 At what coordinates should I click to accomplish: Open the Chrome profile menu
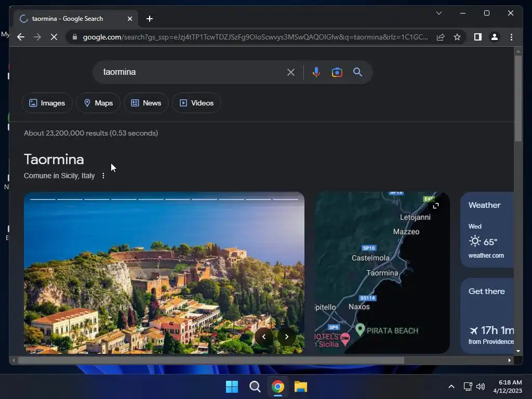[495, 37]
